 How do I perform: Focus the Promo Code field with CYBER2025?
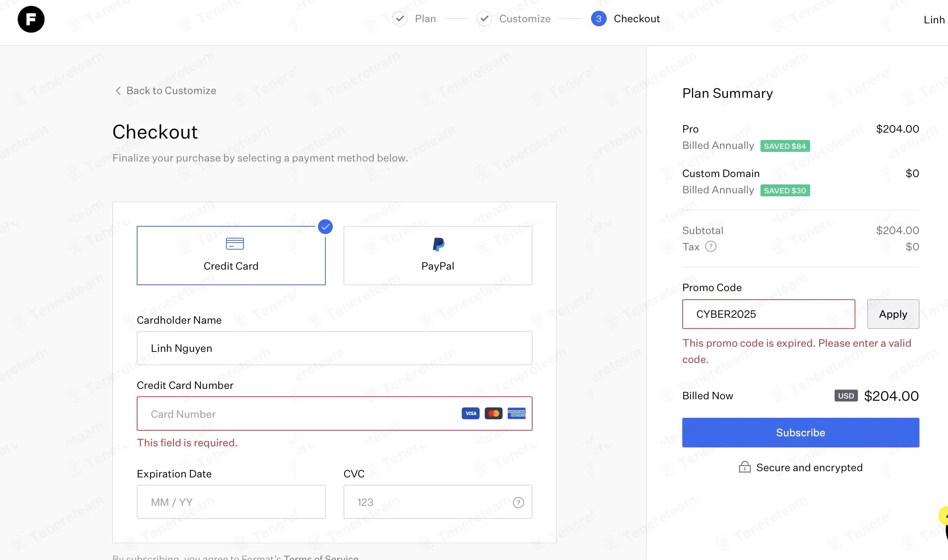coord(768,314)
